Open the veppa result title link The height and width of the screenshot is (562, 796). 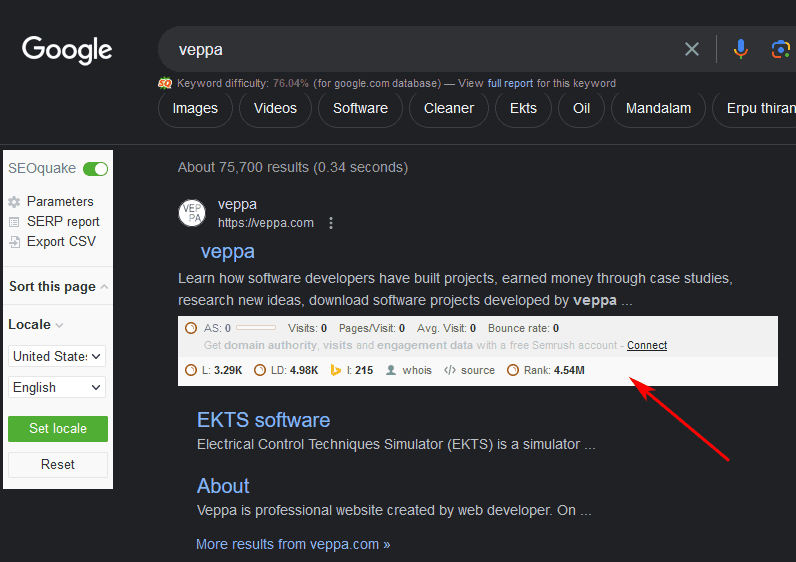click(x=227, y=252)
